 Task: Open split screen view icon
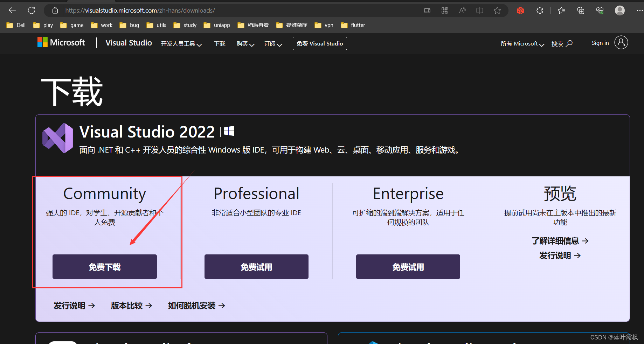coord(480,10)
